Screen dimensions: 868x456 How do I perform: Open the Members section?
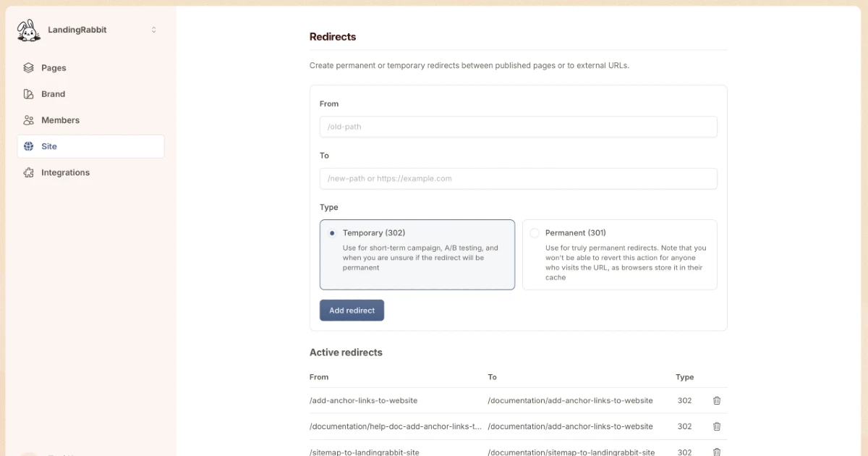click(60, 120)
